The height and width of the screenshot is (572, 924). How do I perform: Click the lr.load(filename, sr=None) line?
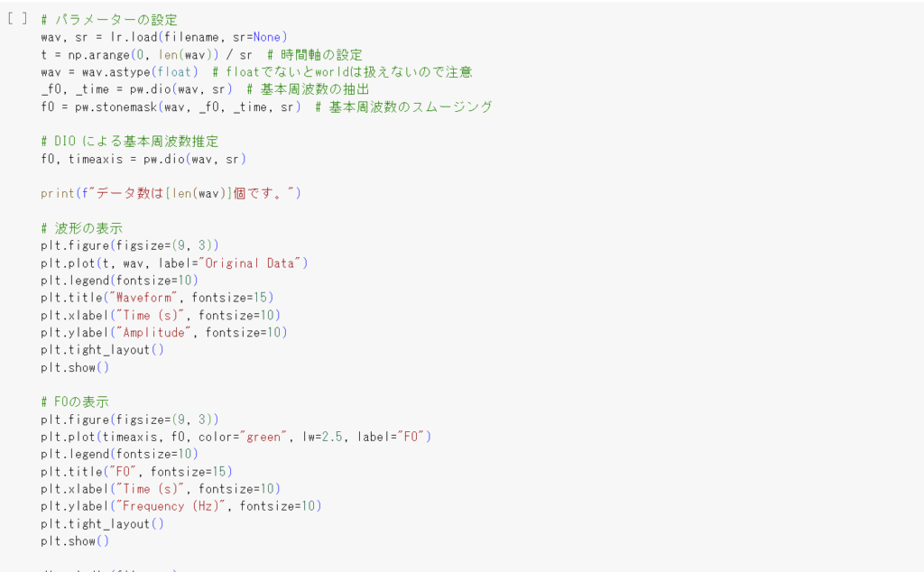click(164, 37)
